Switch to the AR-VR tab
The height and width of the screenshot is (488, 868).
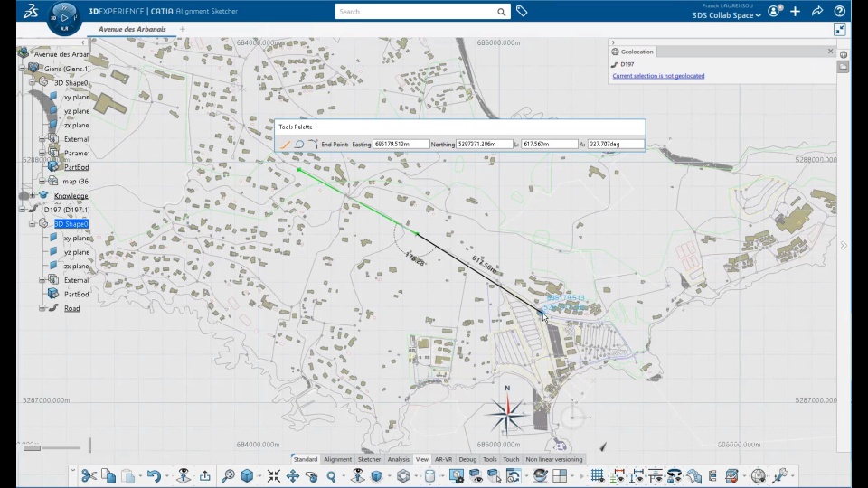[443, 459]
